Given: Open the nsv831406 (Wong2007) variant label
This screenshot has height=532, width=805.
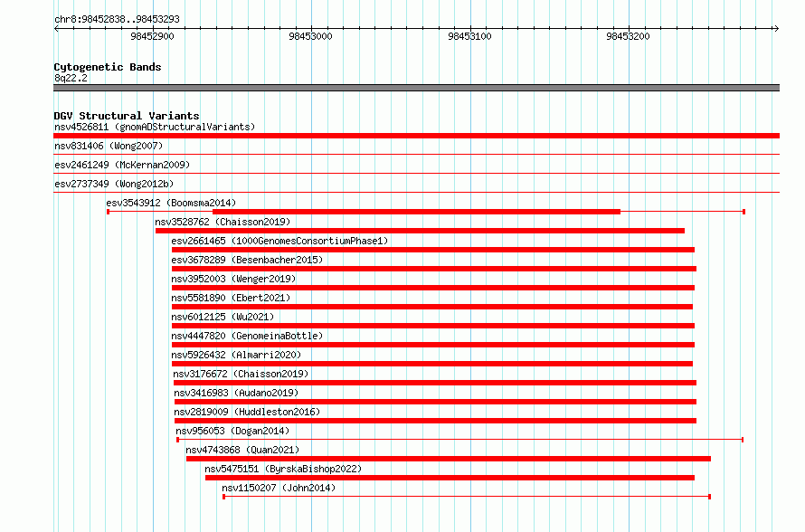Looking at the screenshot, I should (109, 146).
